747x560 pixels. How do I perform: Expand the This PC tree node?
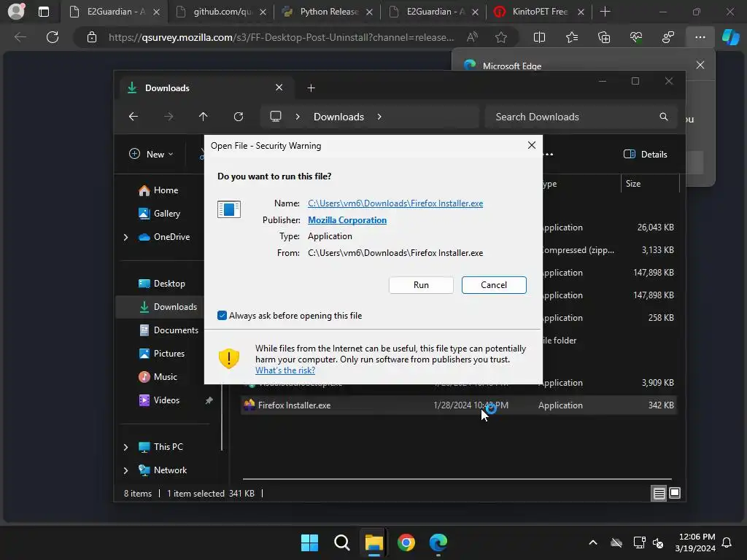pyautogui.click(x=125, y=447)
